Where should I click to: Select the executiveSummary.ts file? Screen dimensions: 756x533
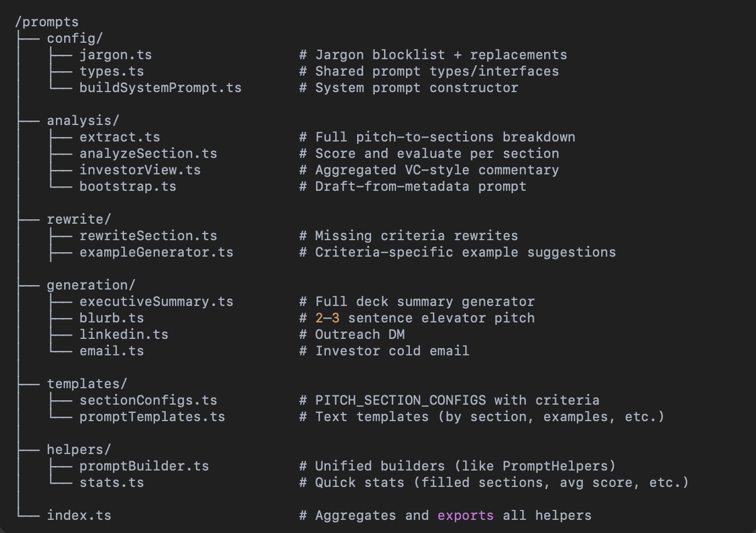pyautogui.click(x=156, y=302)
